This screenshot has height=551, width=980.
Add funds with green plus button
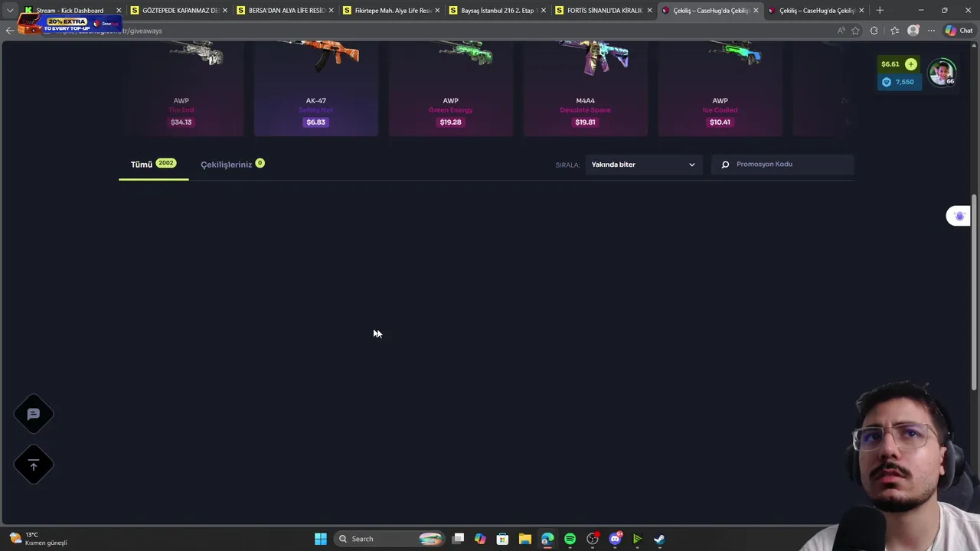pos(910,64)
